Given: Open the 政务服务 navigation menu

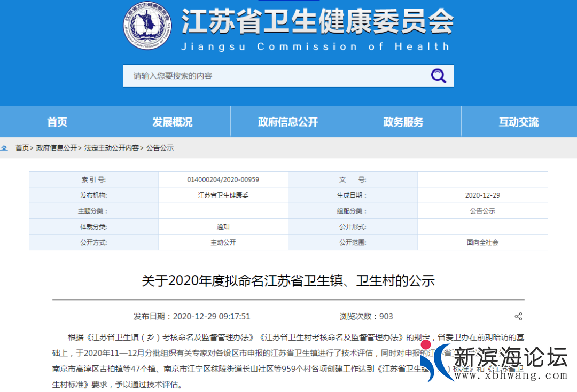Looking at the screenshot, I should point(403,122).
